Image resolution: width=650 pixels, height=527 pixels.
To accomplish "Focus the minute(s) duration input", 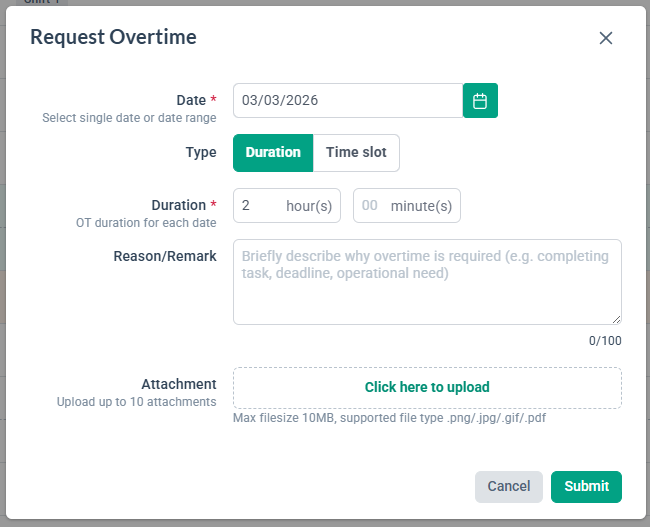I will pos(371,206).
